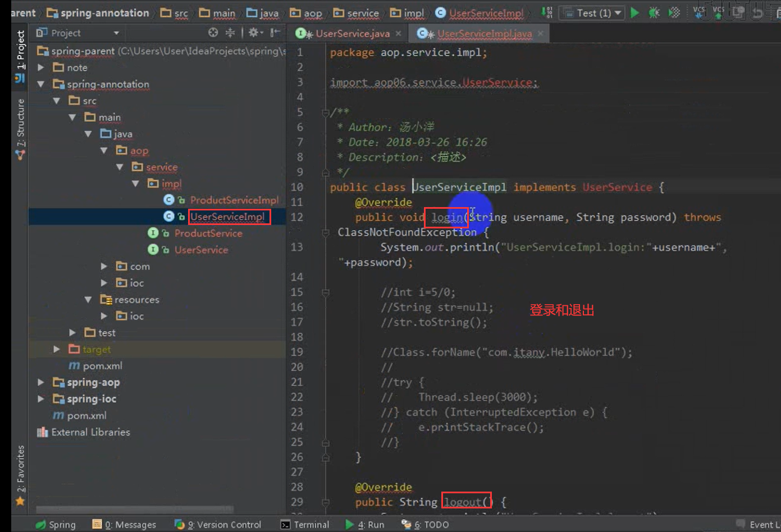Open the Spring tool window
Image resolution: width=781 pixels, height=532 pixels.
point(56,525)
